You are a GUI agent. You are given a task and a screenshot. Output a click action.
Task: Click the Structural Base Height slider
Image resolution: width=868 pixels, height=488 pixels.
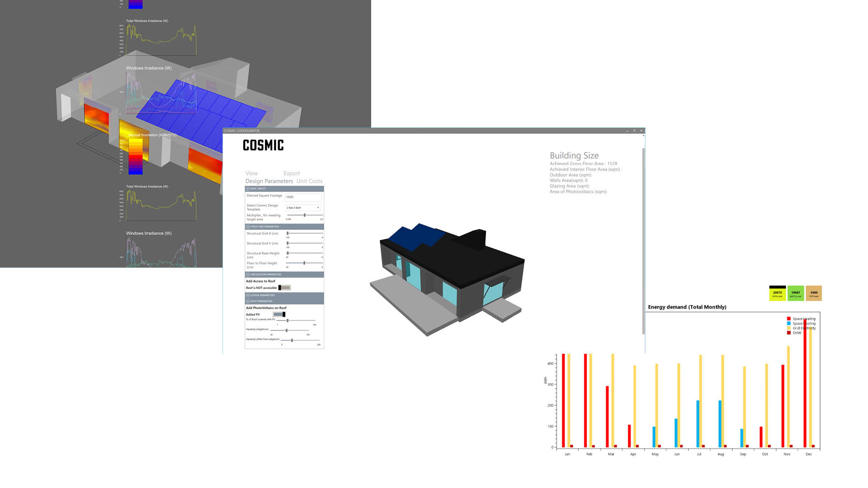305,253
